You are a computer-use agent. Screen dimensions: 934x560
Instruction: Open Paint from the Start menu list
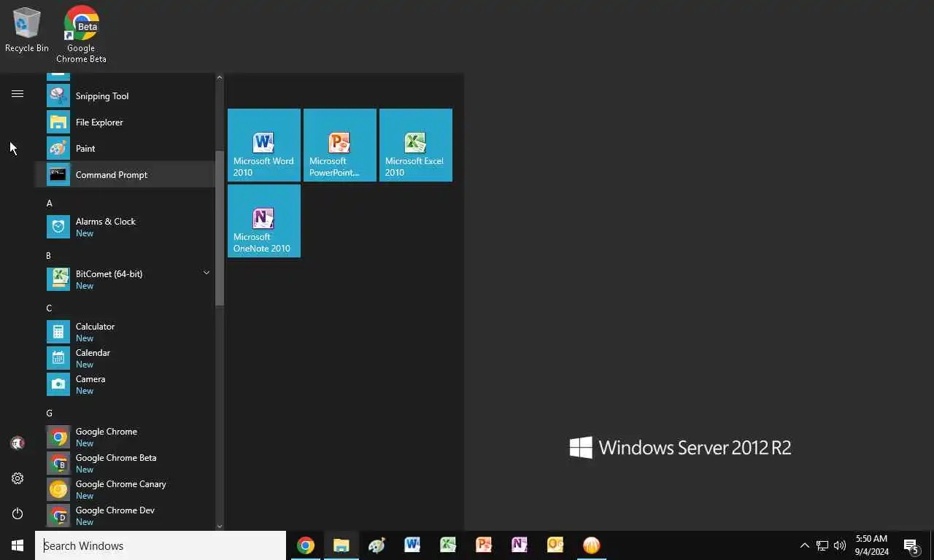[x=125, y=148]
